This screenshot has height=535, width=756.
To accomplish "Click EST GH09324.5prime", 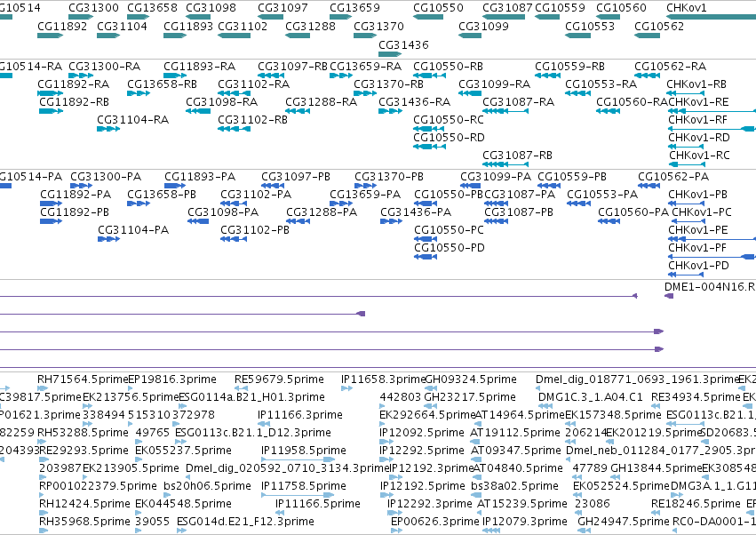I will (x=471, y=379).
